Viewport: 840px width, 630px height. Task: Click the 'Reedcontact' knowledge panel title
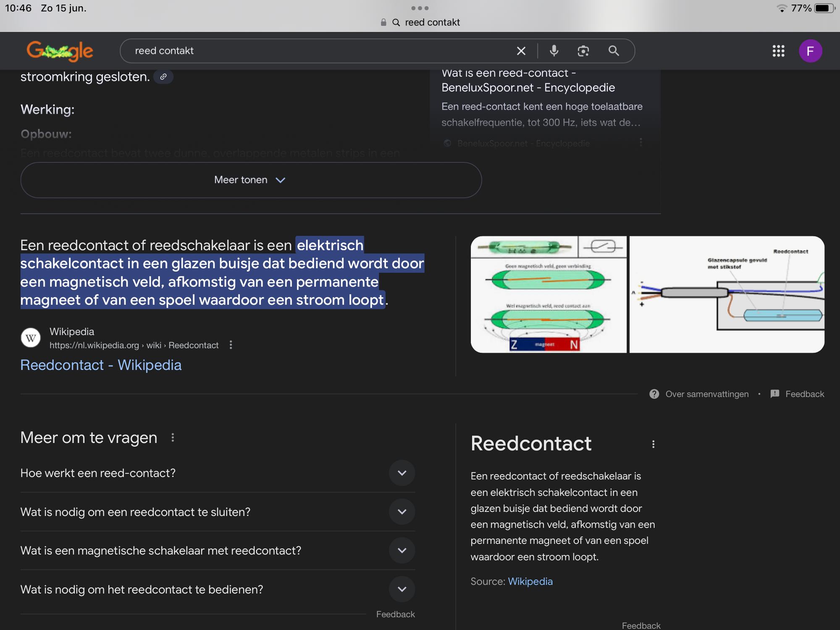click(x=531, y=444)
